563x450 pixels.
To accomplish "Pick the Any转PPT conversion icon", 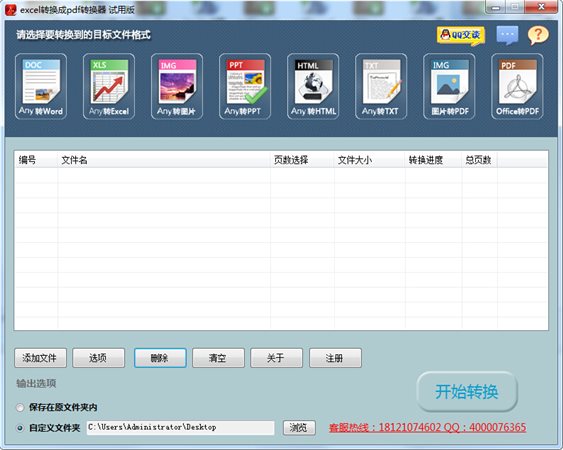I will (x=245, y=87).
